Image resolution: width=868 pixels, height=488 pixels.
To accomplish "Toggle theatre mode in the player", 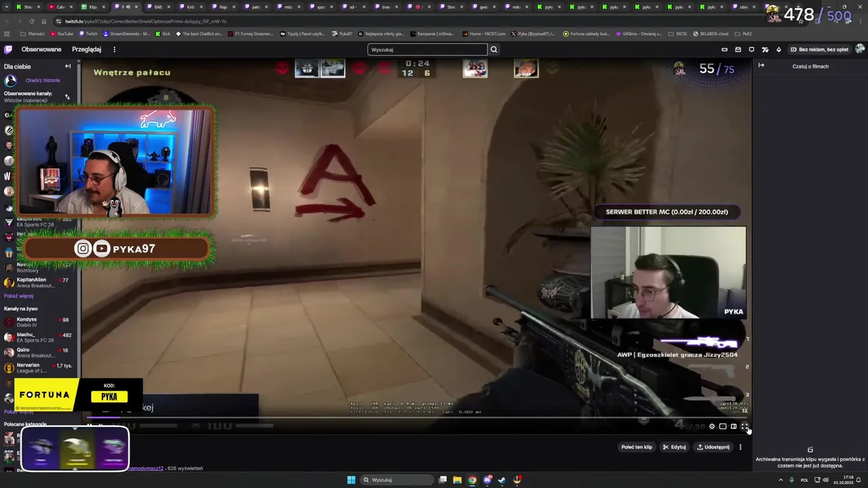I will pyautogui.click(x=734, y=426).
